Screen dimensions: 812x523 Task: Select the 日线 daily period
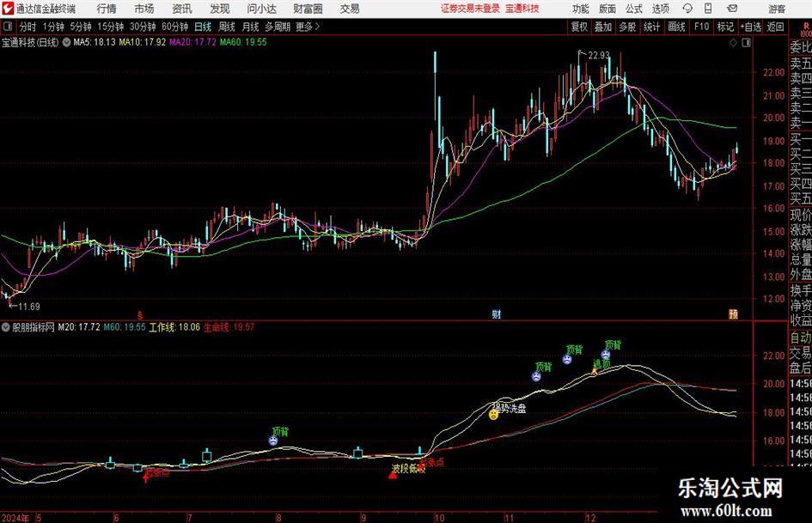pyautogui.click(x=203, y=27)
